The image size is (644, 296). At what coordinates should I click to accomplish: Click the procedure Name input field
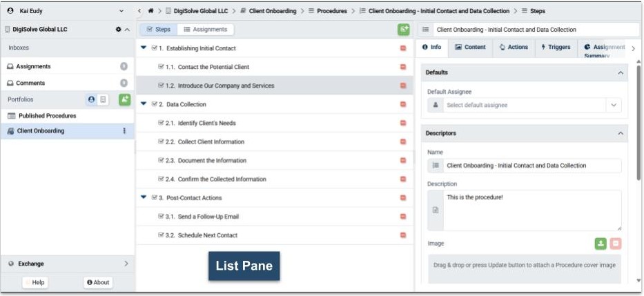(x=531, y=166)
